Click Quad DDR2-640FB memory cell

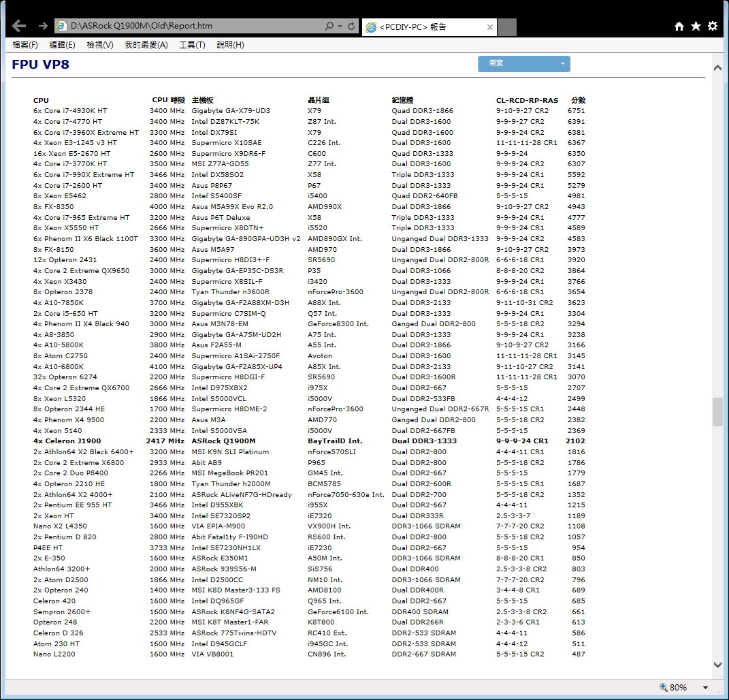click(425, 196)
